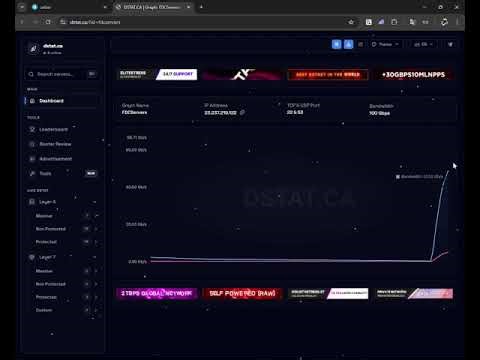Click the site info icon in address bar
The height and width of the screenshot is (360, 480).
[63, 22]
